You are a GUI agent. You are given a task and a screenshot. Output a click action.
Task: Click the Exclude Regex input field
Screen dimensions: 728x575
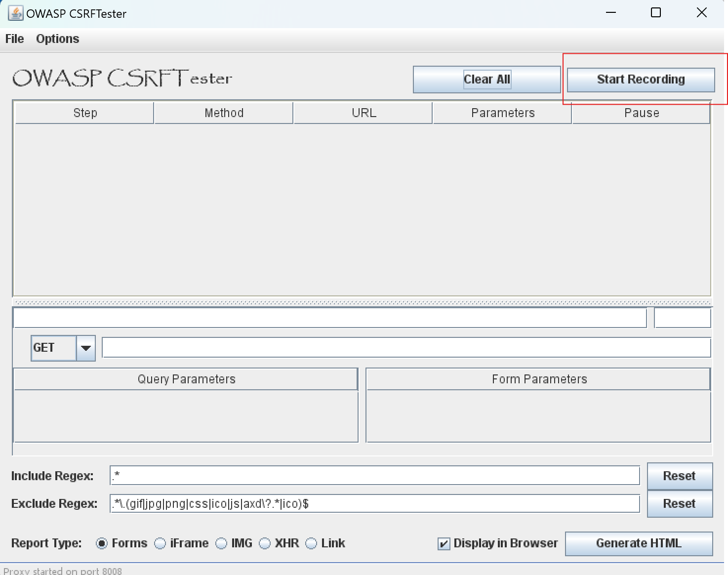[375, 503]
